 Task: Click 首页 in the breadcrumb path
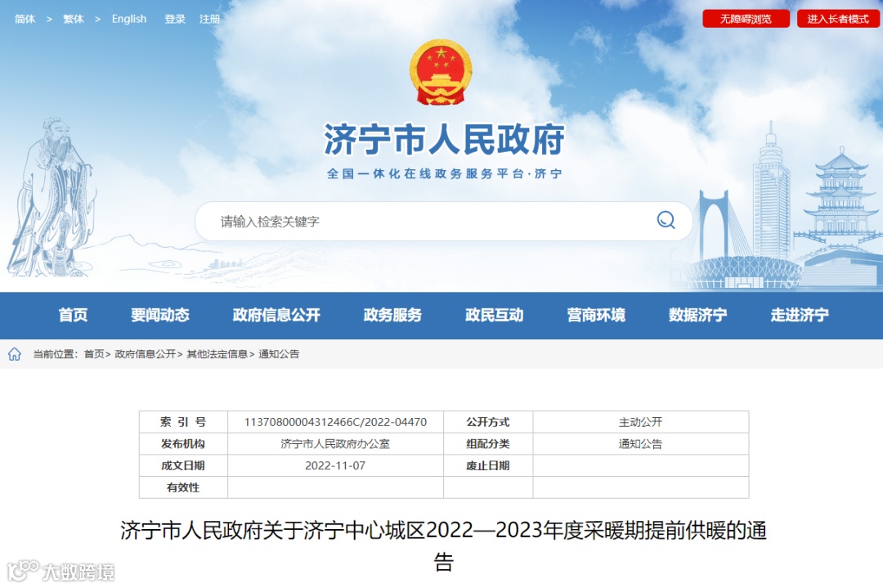coord(94,354)
